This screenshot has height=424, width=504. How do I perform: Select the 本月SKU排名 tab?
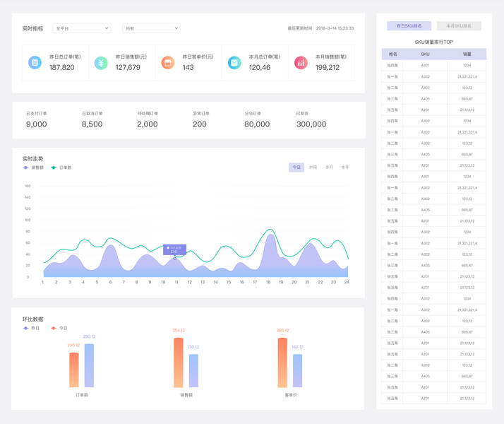459,25
